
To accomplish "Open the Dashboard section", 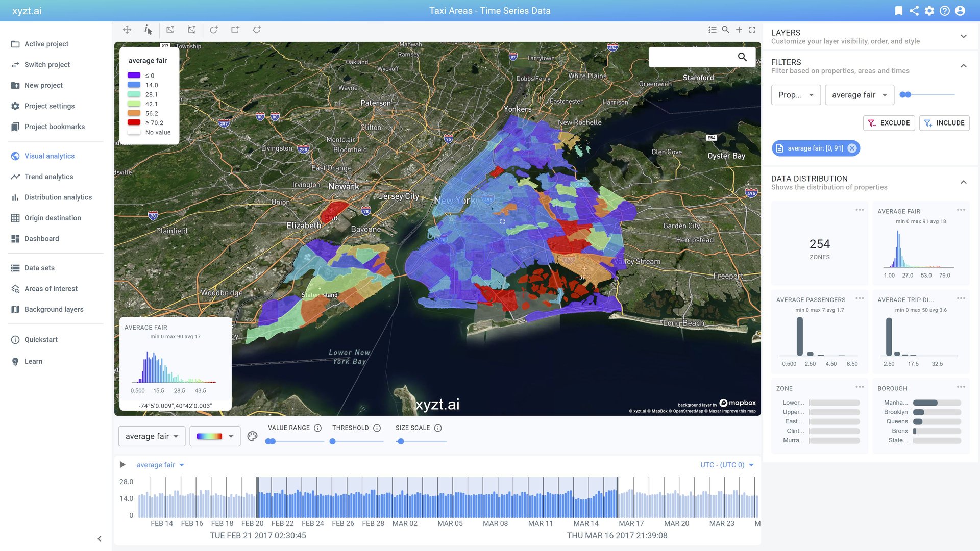I will pos(42,238).
